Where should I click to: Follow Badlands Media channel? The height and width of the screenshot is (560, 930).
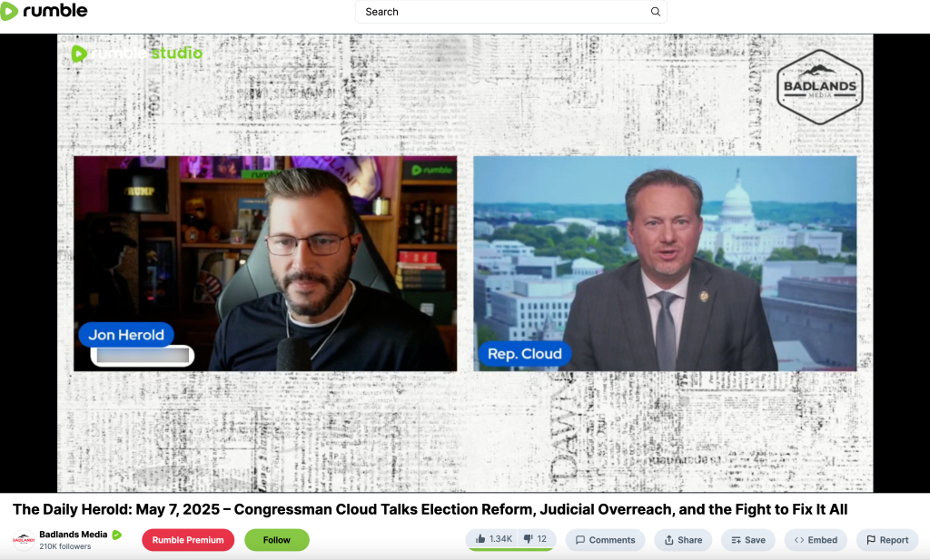276,540
